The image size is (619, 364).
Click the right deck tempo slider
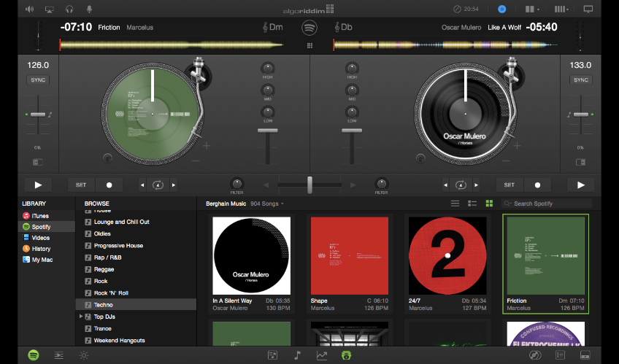(581, 115)
